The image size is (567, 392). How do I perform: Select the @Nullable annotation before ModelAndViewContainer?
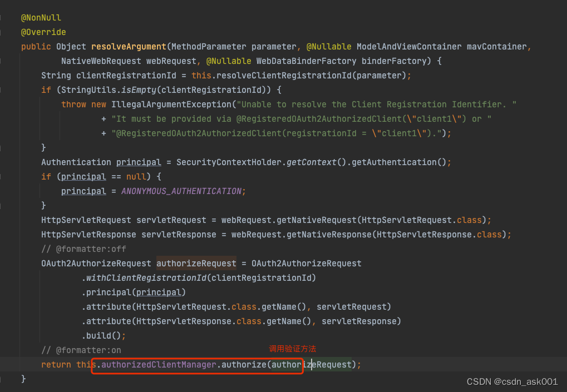tap(328, 46)
